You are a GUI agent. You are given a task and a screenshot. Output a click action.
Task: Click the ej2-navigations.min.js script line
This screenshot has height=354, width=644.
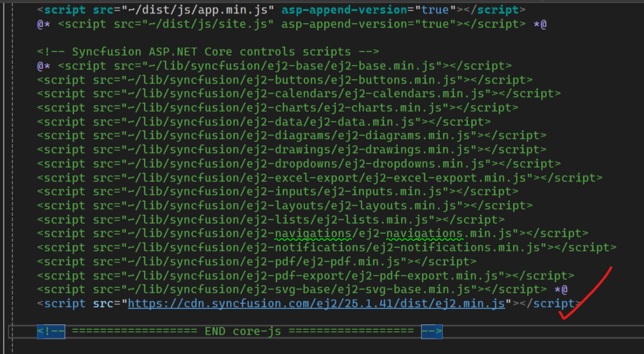tap(312, 233)
